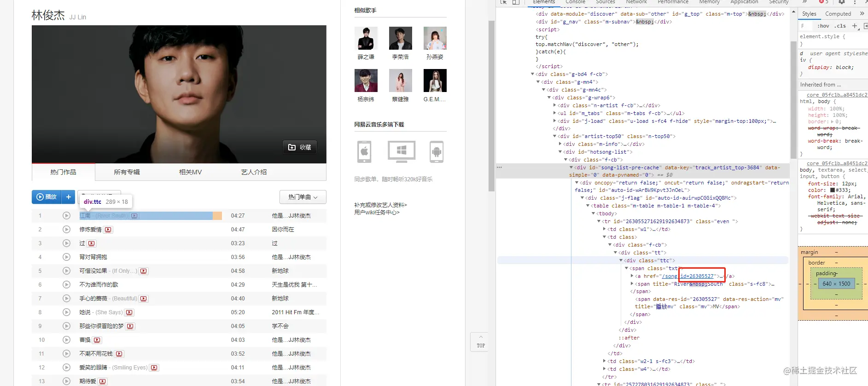Select the Windows PC download icon
This screenshot has height=386, width=868.
tap(402, 152)
